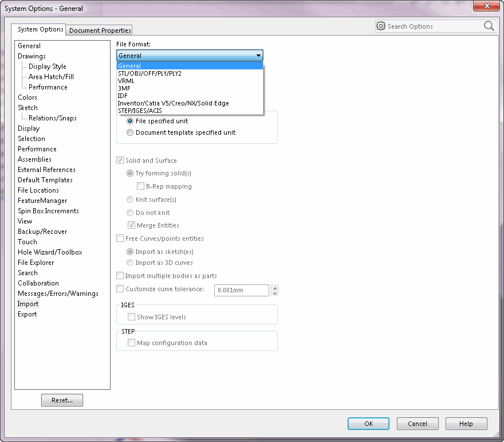Open the File Format combo box

(x=190, y=56)
